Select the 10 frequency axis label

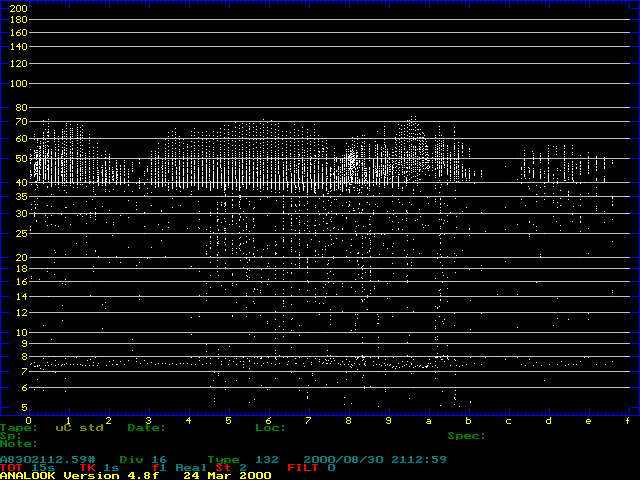(x=22, y=333)
